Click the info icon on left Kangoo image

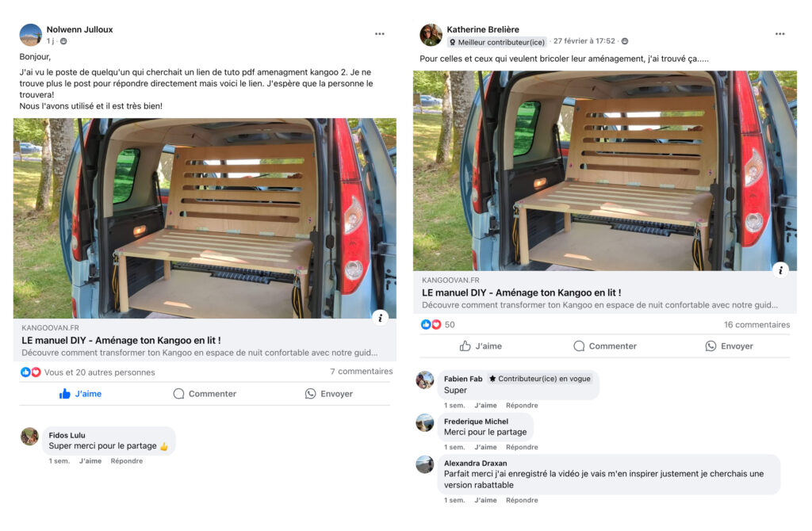click(x=381, y=318)
